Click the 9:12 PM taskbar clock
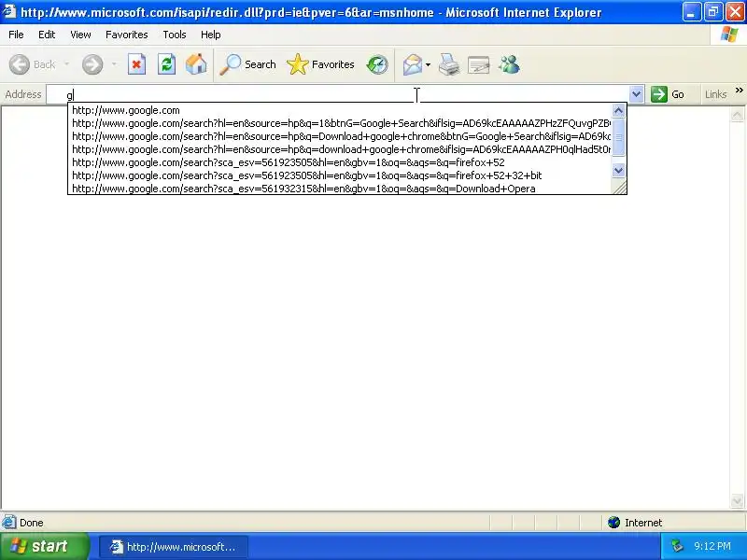 click(x=712, y=546)
